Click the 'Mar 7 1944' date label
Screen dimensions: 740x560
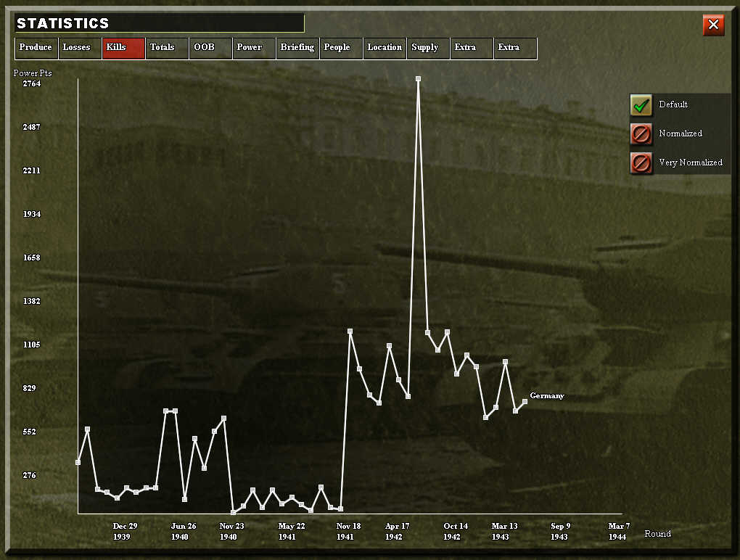tap(619, 531)
